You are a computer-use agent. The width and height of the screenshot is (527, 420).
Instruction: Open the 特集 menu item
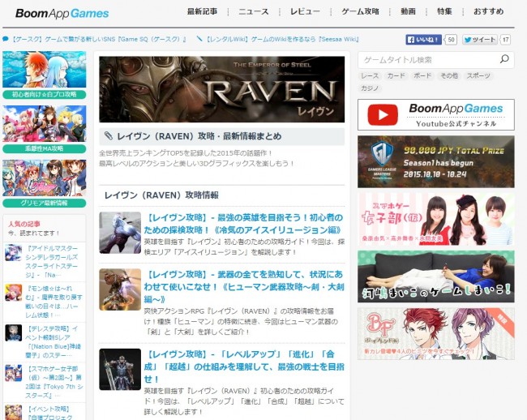click(x=444, y=12)
